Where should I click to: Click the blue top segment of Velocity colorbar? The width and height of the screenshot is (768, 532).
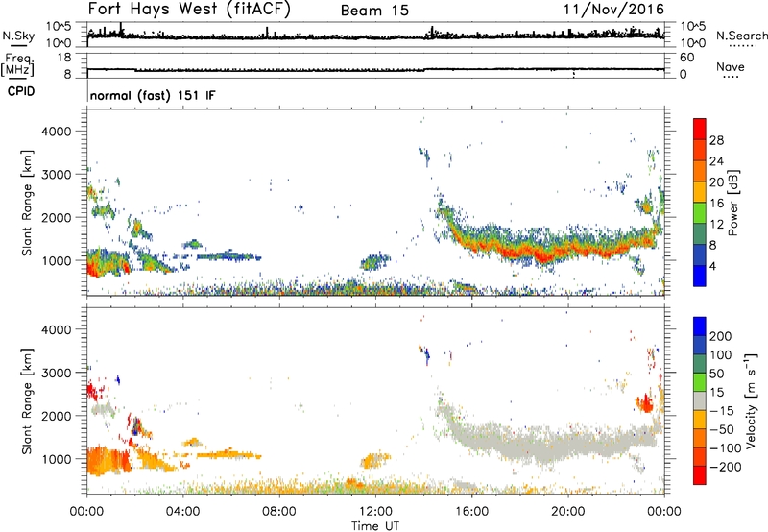(x=700, y=326)
